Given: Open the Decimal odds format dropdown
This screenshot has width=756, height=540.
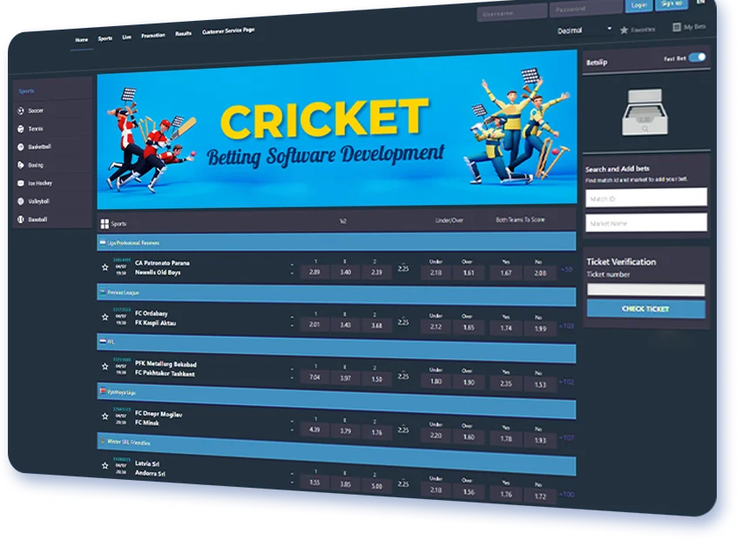Looking at the screenshot, I should tap(584, 30).
